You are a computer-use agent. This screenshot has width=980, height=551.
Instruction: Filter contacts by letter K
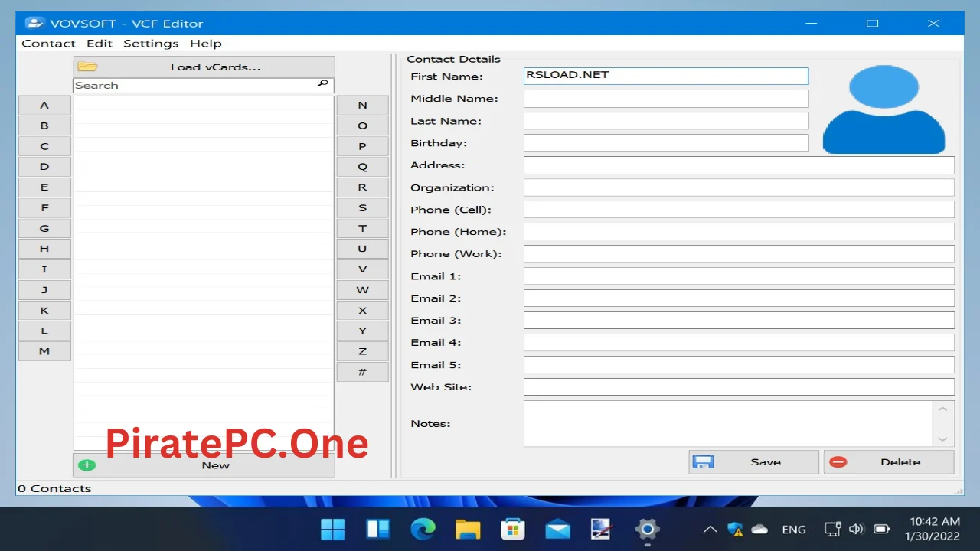(x=44, y=310)
